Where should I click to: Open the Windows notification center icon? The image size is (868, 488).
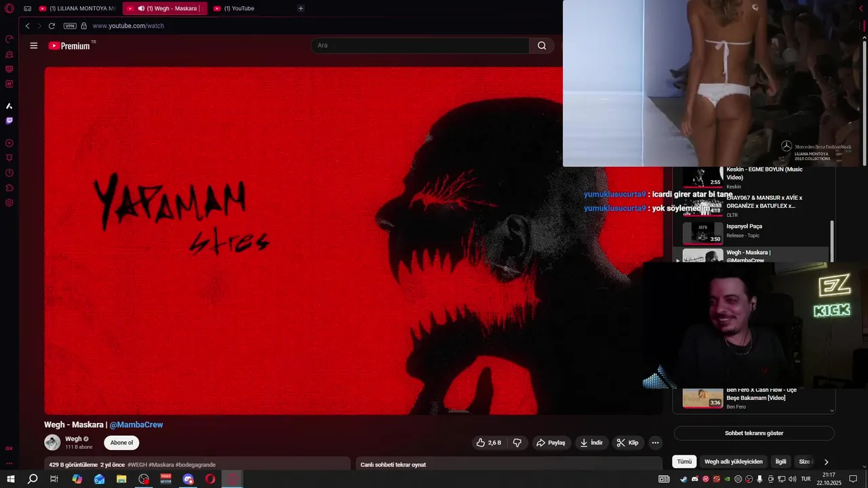(x=853, y=479)
